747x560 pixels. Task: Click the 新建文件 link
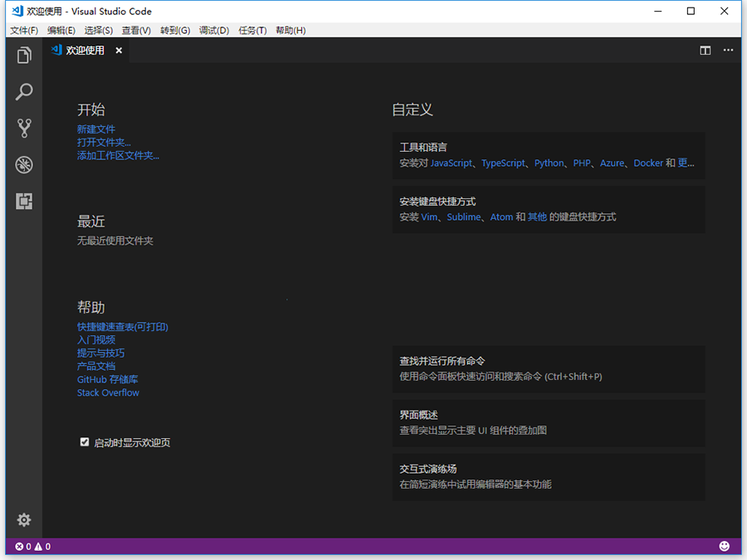(96, 129)
